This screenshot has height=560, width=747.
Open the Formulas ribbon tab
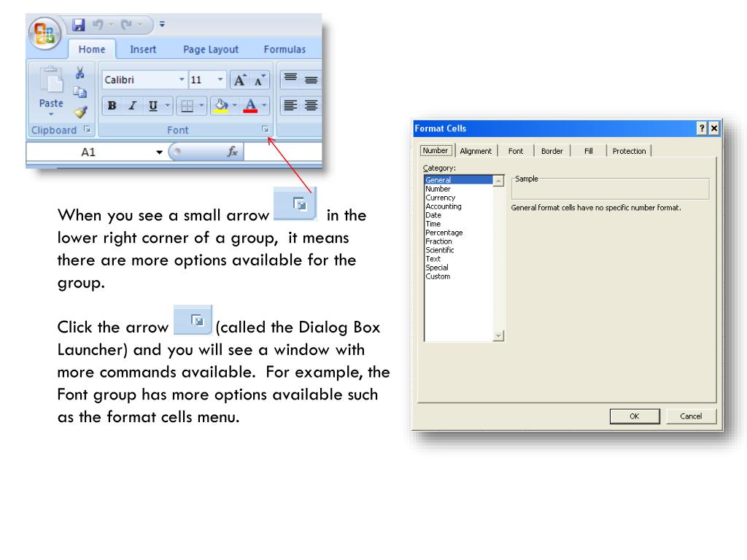pyautogui.click(x=285, y=49)
